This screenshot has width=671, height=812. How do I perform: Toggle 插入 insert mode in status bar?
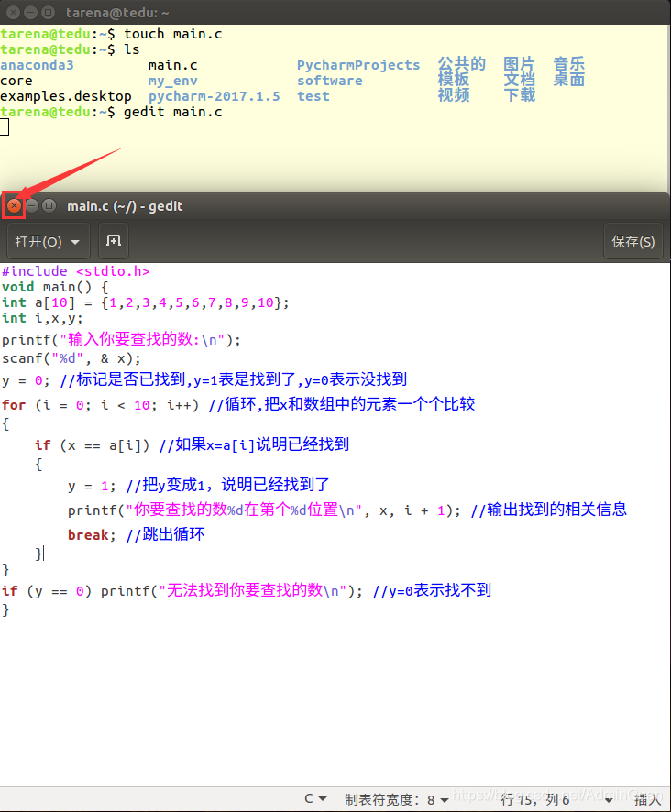(648, 799)
